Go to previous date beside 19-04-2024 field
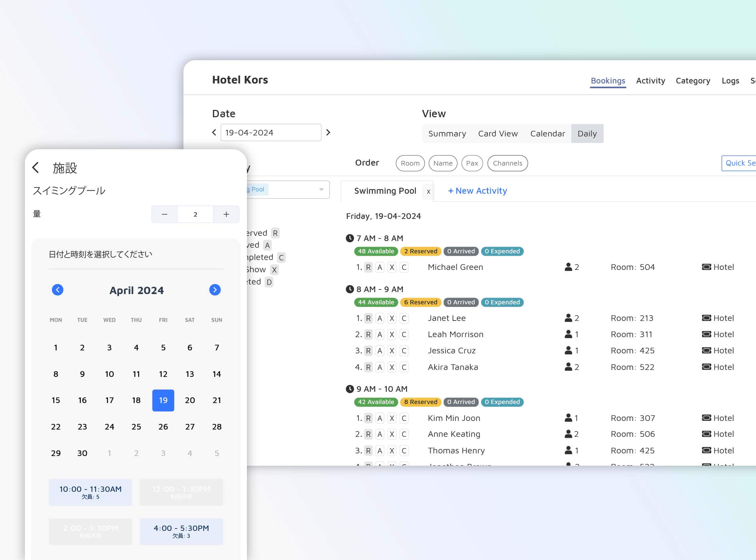The width and height of the screenshot is (756, 560). (x=214, y=132)
